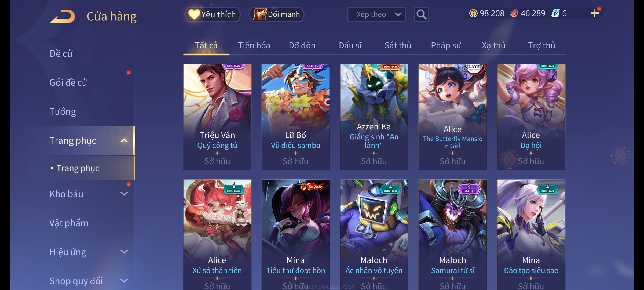Screen dimensions: 644x290
Task: Collapse the Trang phục sidebar section
Action: [x=124, y=140]
